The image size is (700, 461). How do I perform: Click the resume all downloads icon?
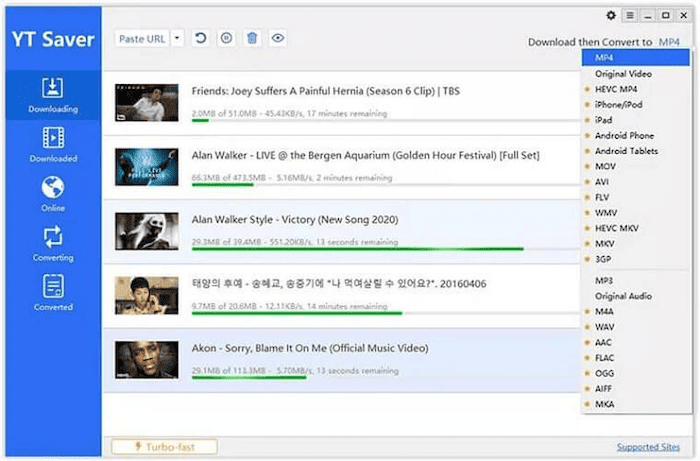[x=200, y=38]
